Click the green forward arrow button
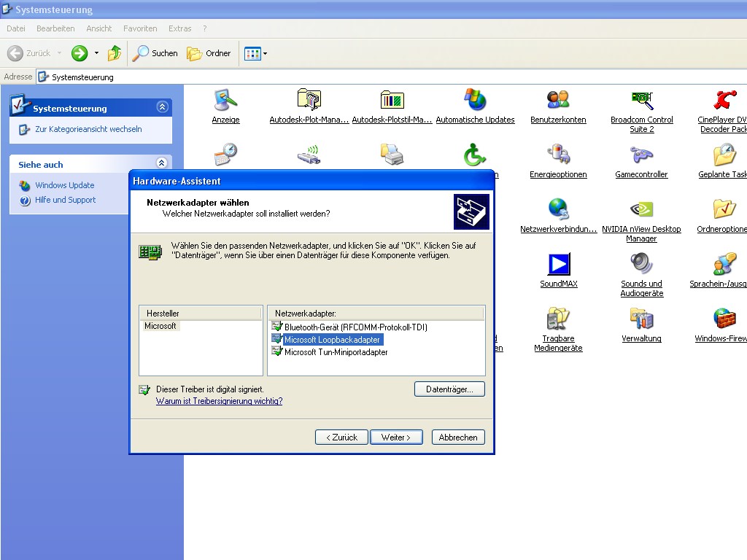747x560 pixels. [80, 52]
